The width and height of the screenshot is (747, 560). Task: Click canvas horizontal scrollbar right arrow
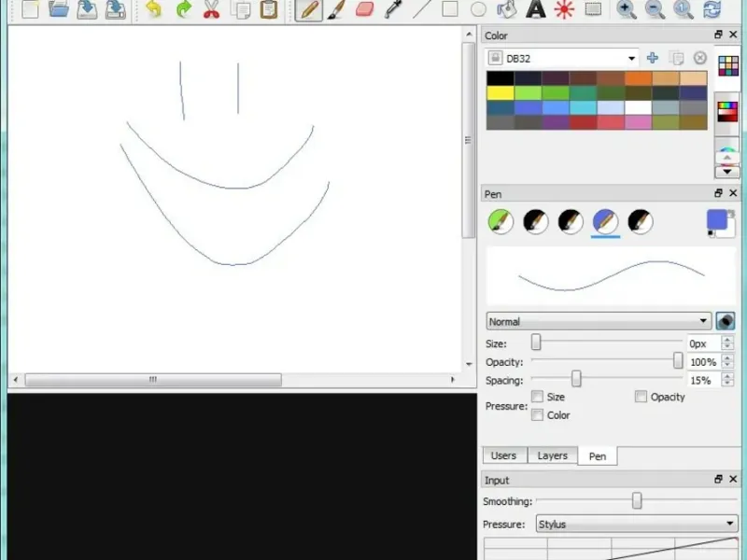[453, 380]
